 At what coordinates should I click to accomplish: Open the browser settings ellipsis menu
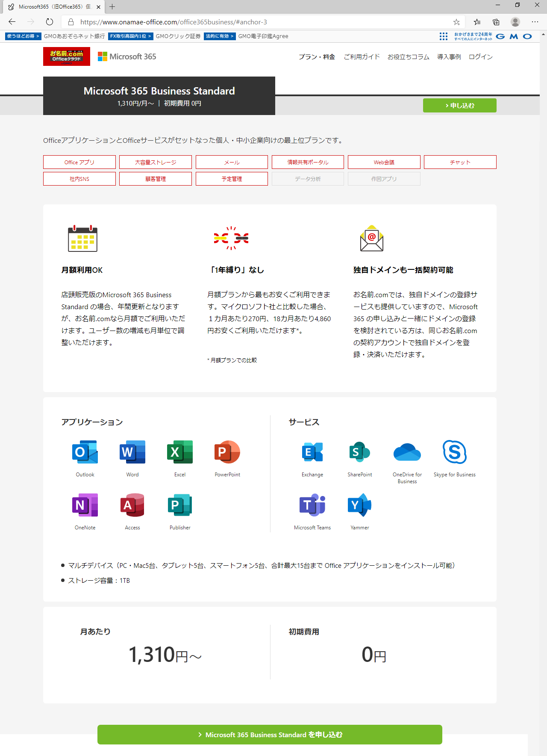coord(535,22)
